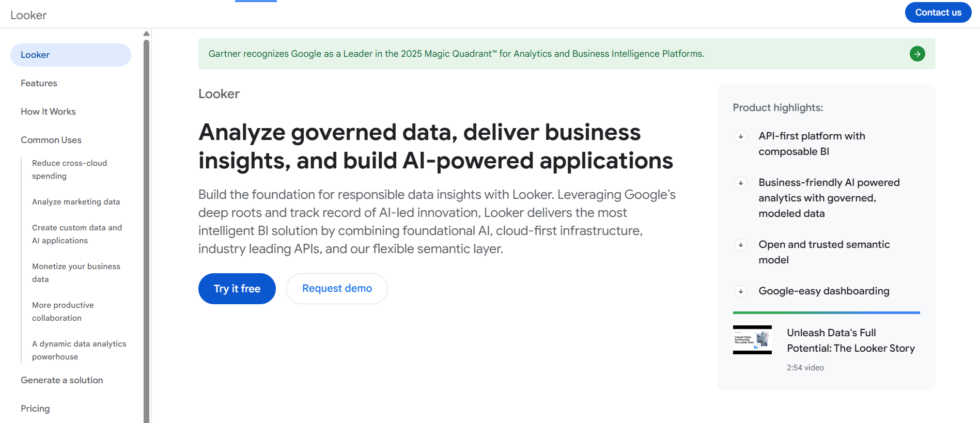Open Unleash Data's Full Potential video title
The height and width of the screenshot is (423, 980).
coord(851,340)
